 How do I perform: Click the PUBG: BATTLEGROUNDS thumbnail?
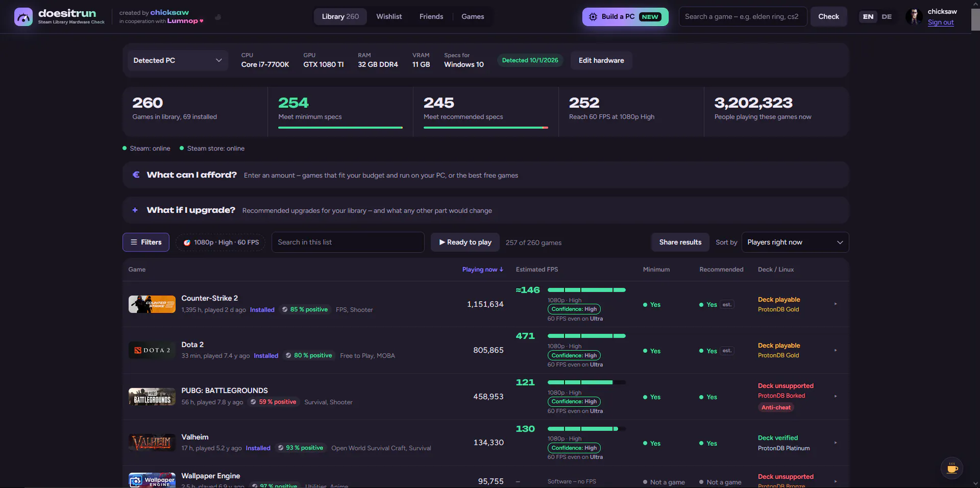click(152, 397)
